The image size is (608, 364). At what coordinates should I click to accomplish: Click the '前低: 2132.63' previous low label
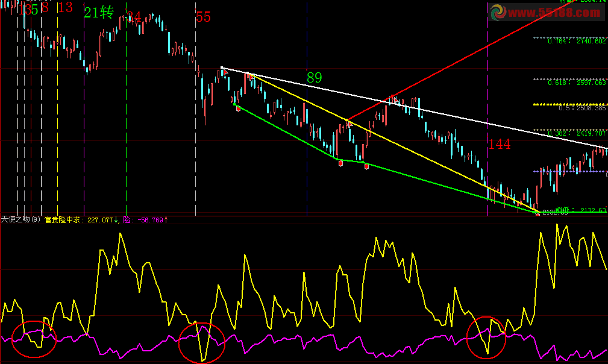580,210
